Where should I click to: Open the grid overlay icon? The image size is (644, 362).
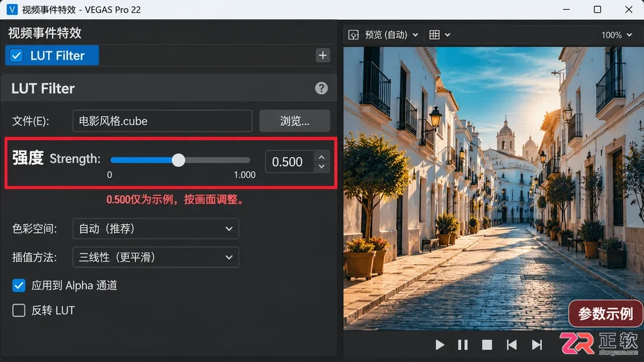tap(434, 35)
